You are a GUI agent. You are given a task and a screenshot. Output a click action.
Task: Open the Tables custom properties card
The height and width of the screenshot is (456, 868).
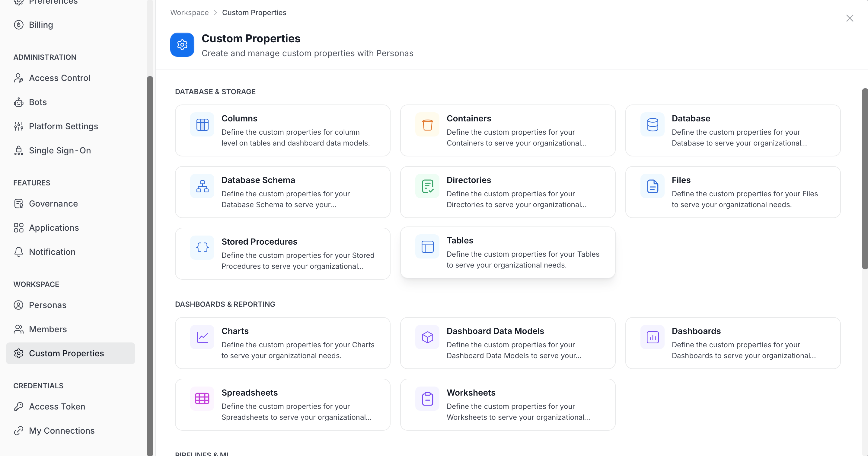[x=508, y=253]
